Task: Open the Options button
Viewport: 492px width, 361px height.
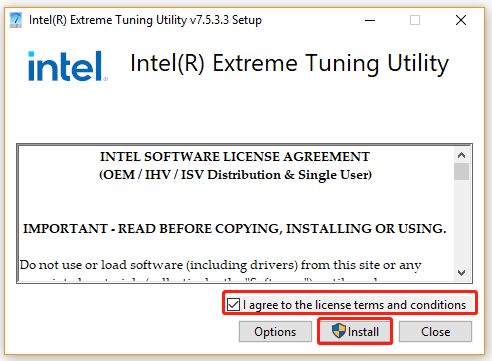Action: click(275, 332)
